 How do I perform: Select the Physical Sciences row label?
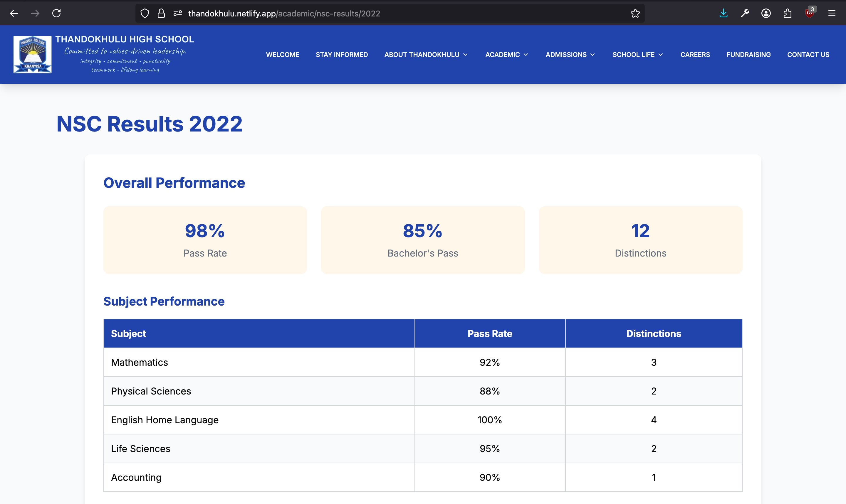pos(151,391)
